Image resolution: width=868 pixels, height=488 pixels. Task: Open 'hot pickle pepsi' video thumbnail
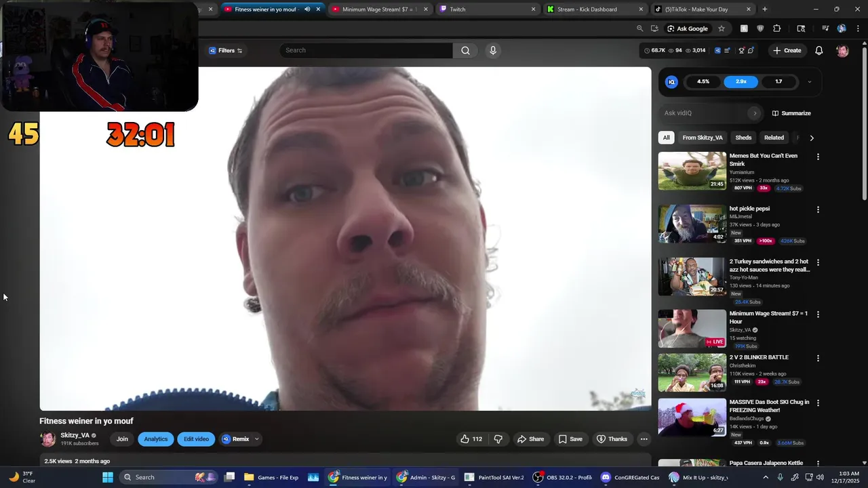click(x=692, y=224)
